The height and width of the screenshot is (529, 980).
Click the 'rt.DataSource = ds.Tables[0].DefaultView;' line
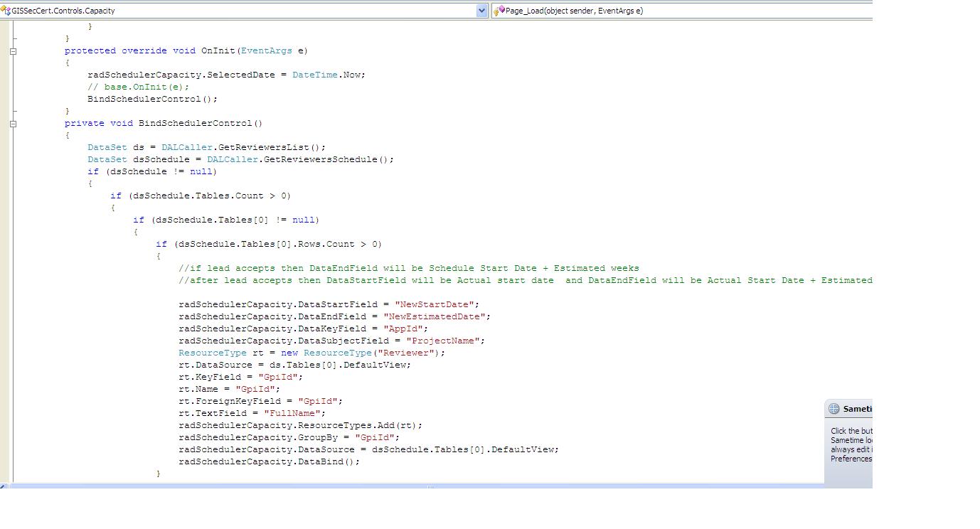295,365
